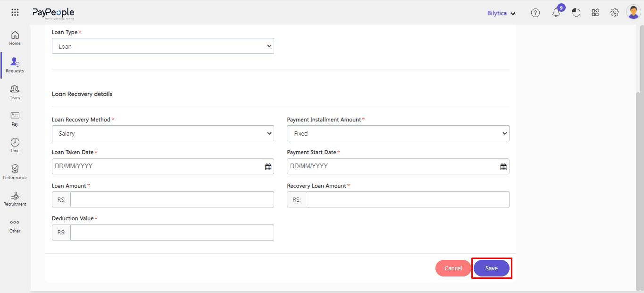
Task: Cancel the loan request form
Action: pos(453,268)
